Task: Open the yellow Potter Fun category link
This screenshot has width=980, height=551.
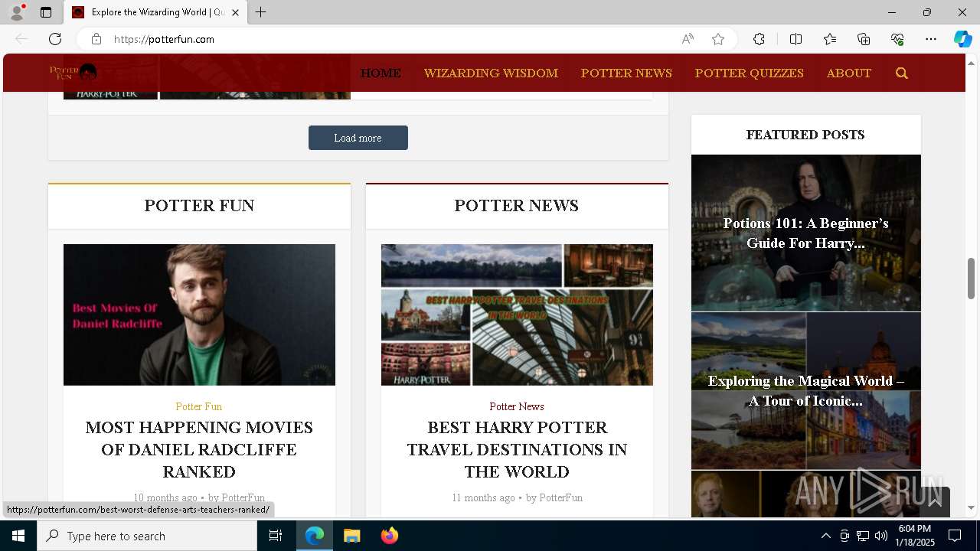Action: click(x=199, y=406)
